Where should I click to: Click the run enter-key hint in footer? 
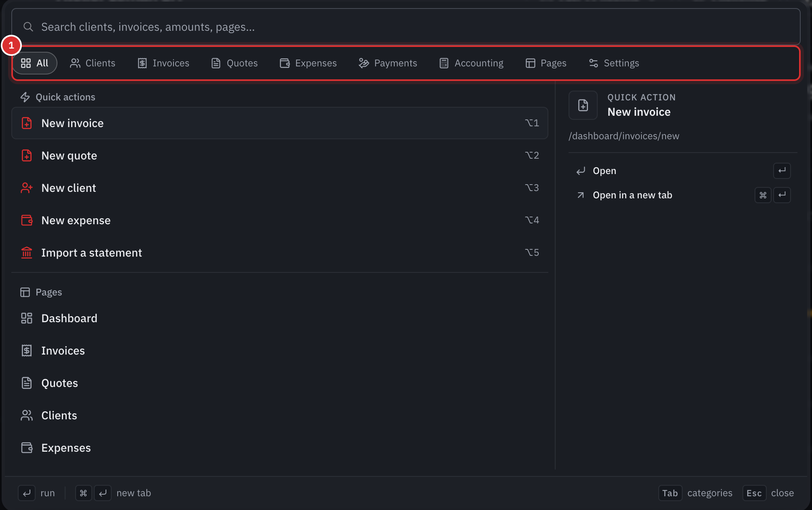[37, 493]
